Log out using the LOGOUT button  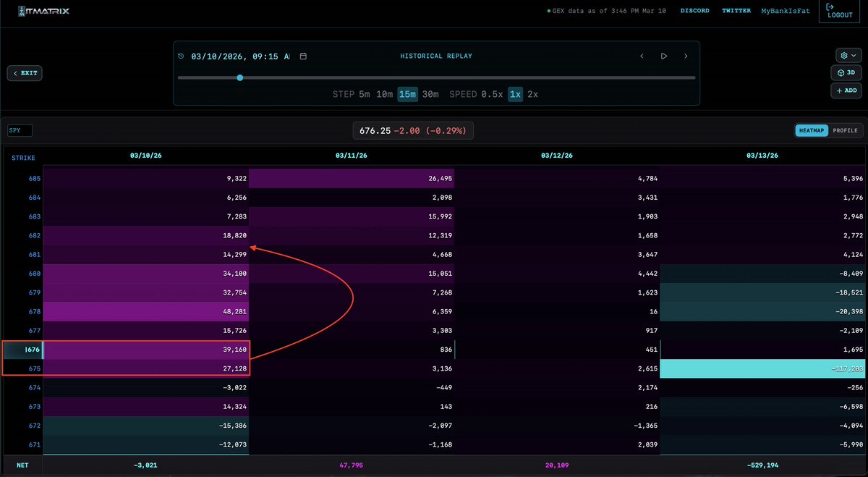tap(839, 11)
